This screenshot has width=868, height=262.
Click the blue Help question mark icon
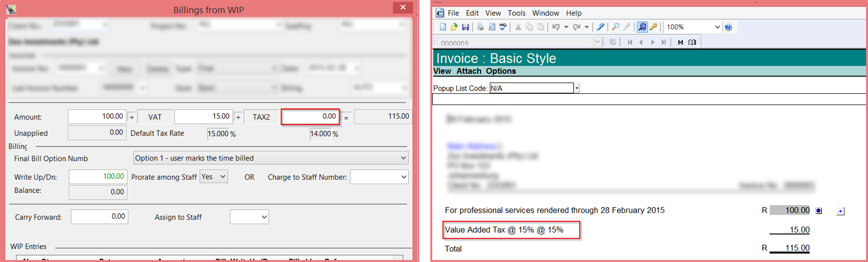click(728, 27)
